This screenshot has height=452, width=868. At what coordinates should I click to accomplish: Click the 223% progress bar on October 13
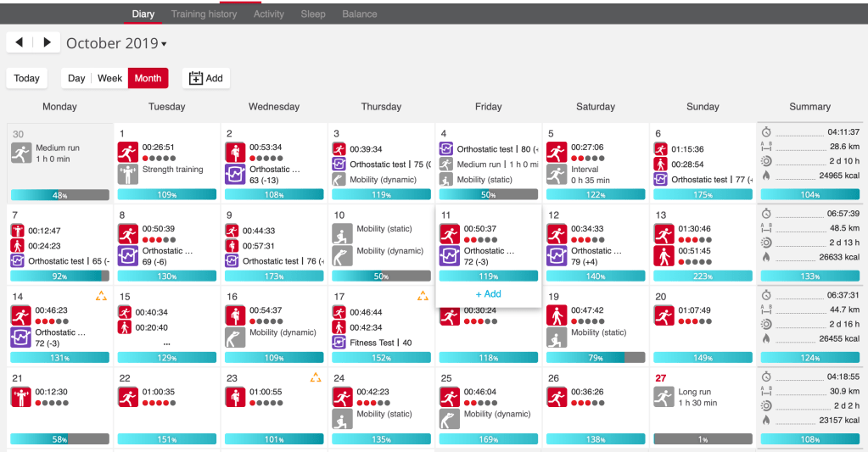pos(703,276)
